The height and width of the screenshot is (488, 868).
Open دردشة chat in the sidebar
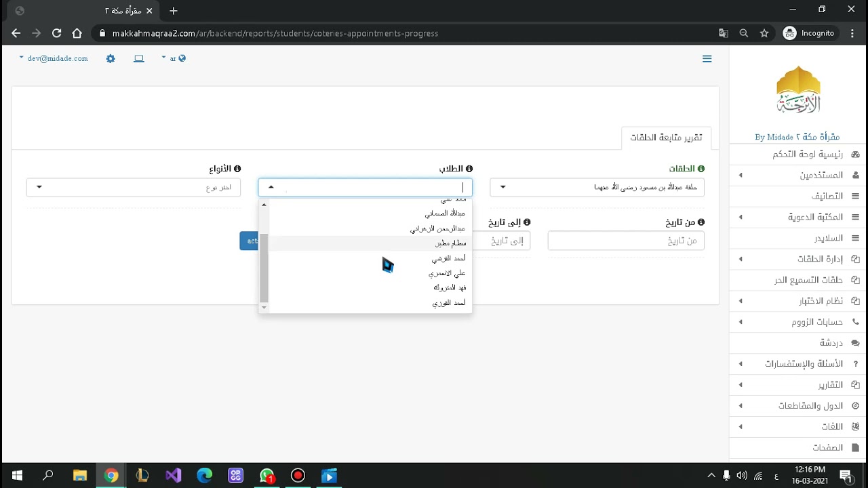[x=797, y=343]
